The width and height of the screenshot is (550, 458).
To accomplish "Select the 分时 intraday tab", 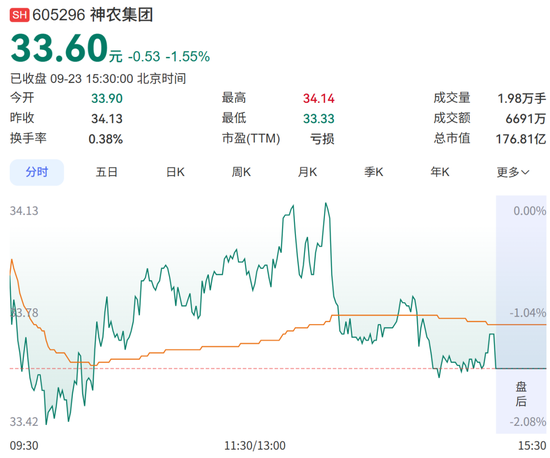I will coord(37,172).
